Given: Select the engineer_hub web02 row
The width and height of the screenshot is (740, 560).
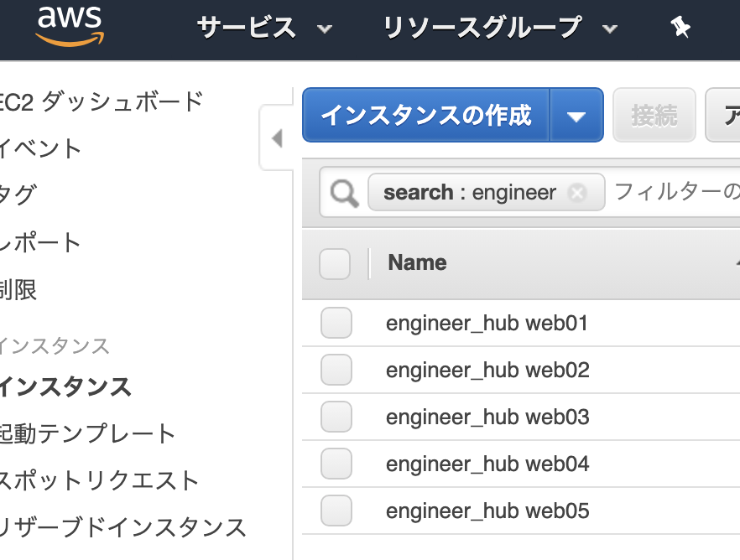Looking at the screenshot, I should [487, 370].
